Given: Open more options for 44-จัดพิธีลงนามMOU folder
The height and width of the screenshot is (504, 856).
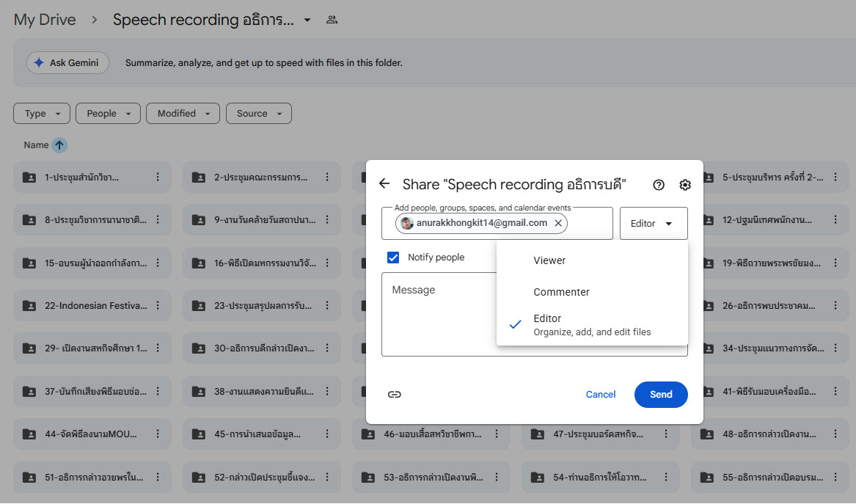Looking at the screenshot, I should [x=158, y=434].
